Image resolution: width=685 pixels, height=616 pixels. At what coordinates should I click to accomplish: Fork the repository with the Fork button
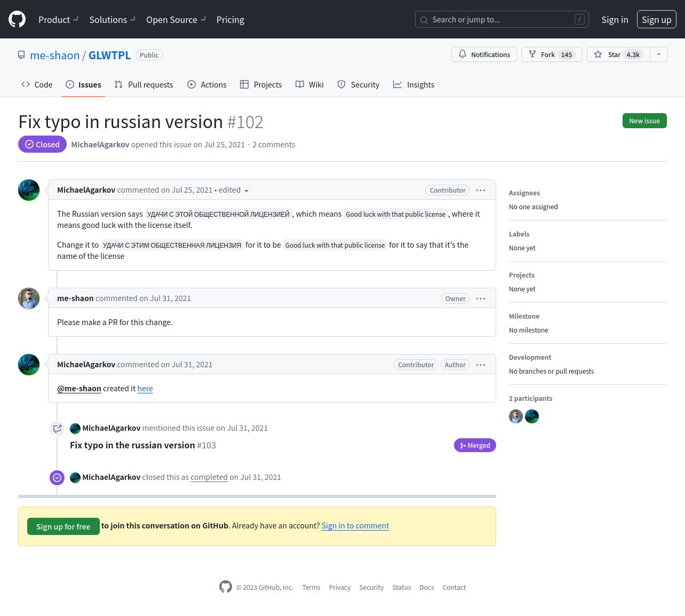(x=552, y=54)
